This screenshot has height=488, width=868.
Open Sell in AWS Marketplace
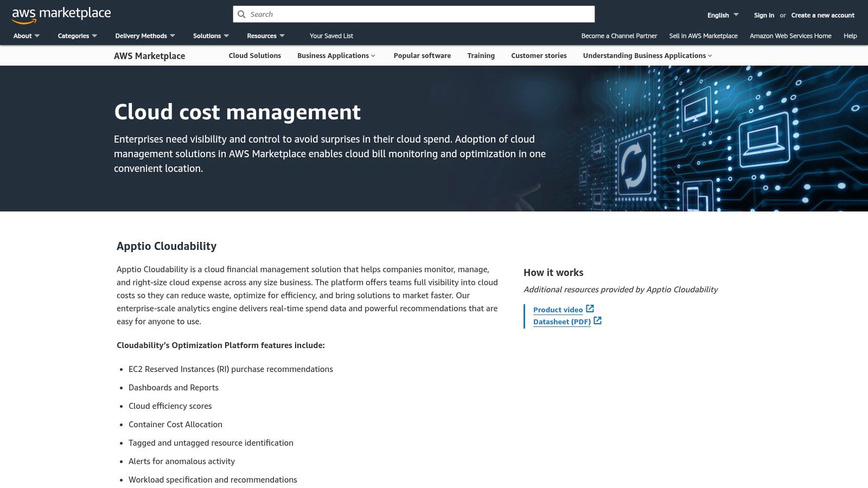pos(703,36)
